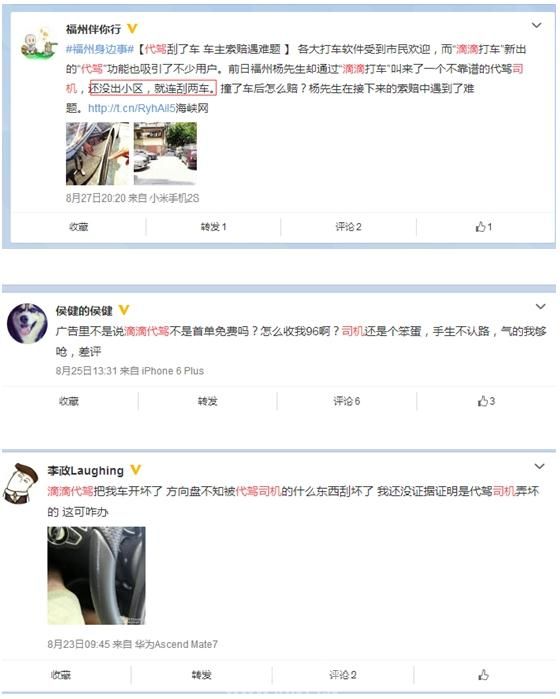Open 评论 6 on 侯健的侯健 post
The height and width of the screenshot is (699, 560).
tap(346, 401)
